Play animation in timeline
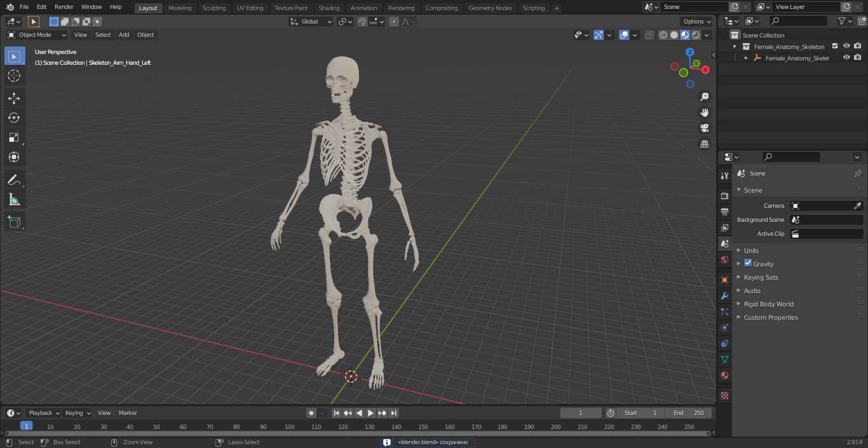Screen dimensions: 868x448 [370, 413]
